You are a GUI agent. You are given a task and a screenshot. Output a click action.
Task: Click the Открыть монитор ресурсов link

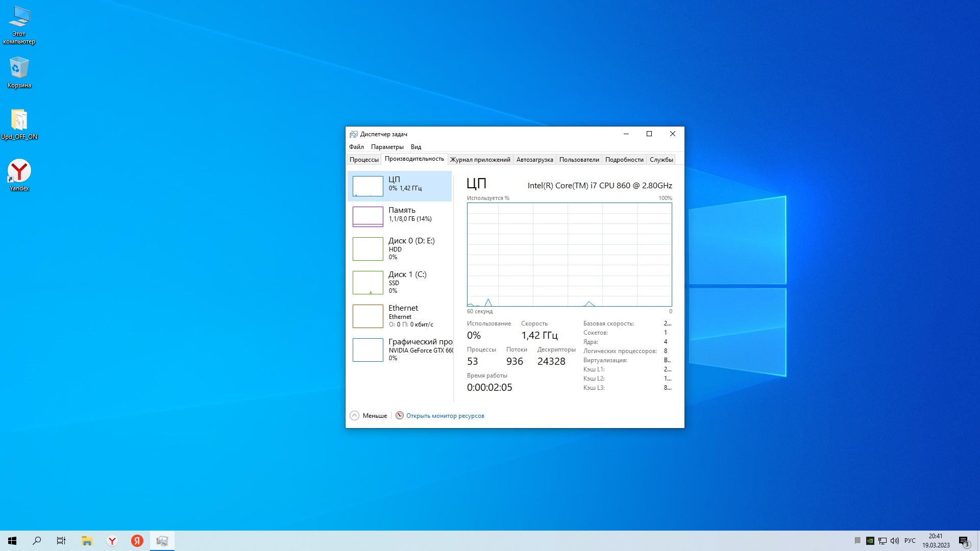click(x=445, y=416)
